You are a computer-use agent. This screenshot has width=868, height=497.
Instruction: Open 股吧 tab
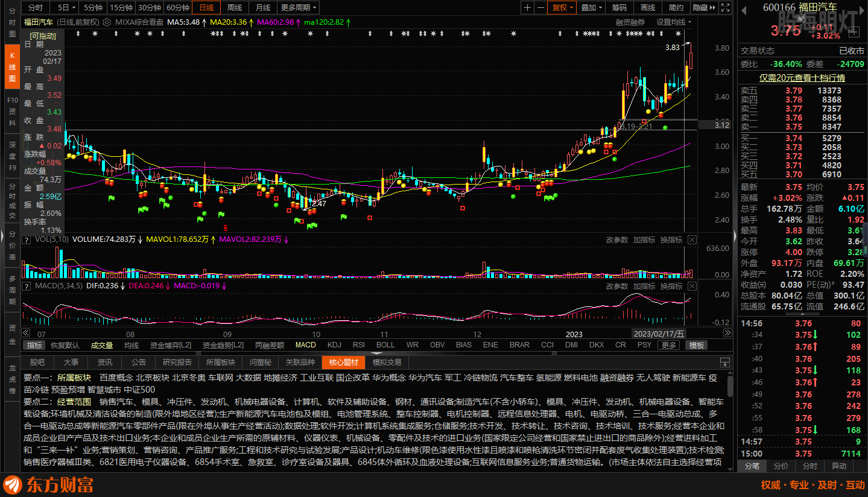[x=37, y=362]
